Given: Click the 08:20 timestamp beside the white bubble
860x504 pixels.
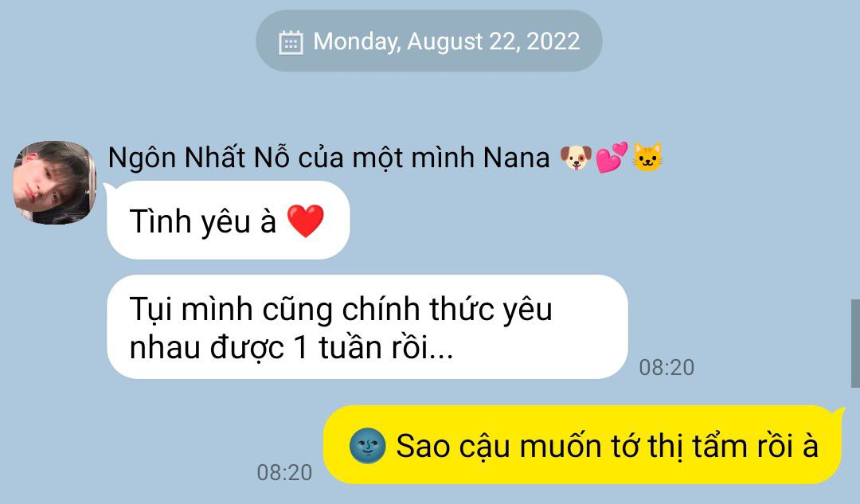Looking at the screenshot, I should pyautogui.click(x=666, y=367).
